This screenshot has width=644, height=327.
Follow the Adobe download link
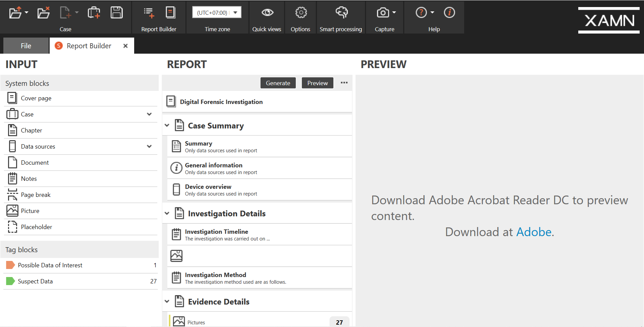[x=534, y=232]
